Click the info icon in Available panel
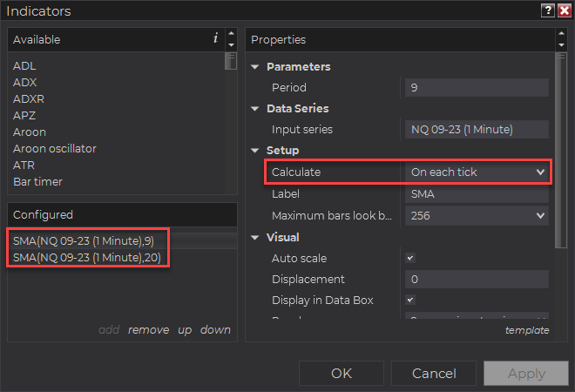 tap(215, 39)
